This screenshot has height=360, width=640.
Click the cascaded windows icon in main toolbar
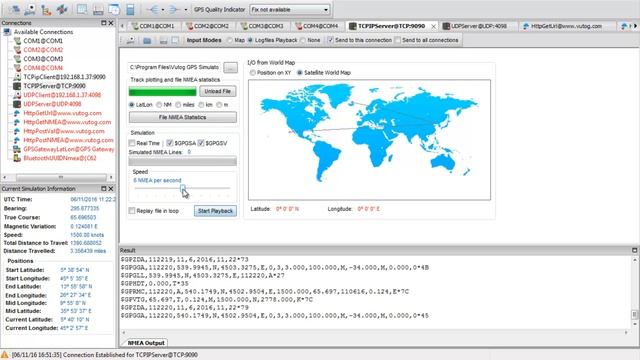coord(114,9)
